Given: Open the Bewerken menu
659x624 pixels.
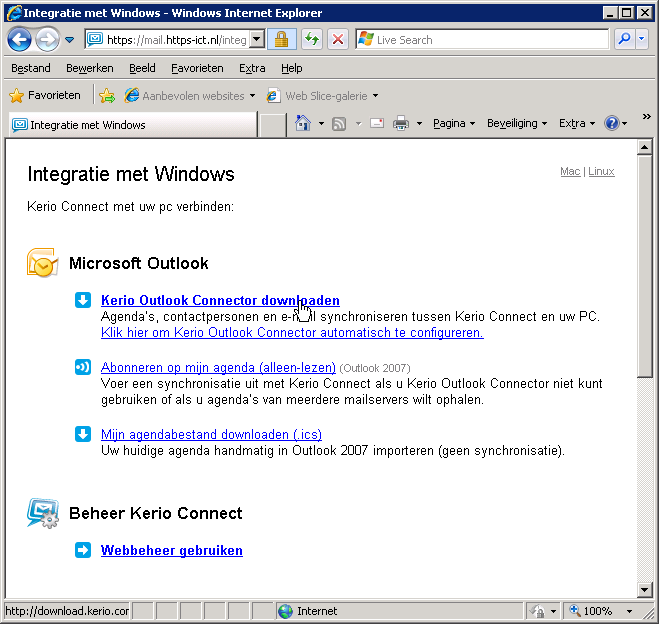Looking at the screenshot, I should (x=90, y=68).
